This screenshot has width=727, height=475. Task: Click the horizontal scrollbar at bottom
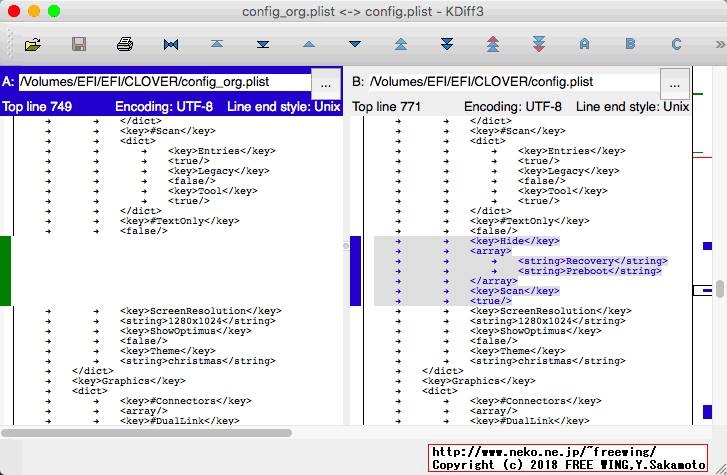coord(147,433)
